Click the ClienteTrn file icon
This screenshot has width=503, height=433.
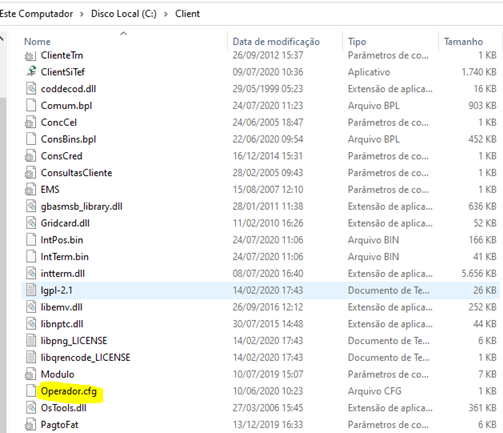click(x=31, y=56)
